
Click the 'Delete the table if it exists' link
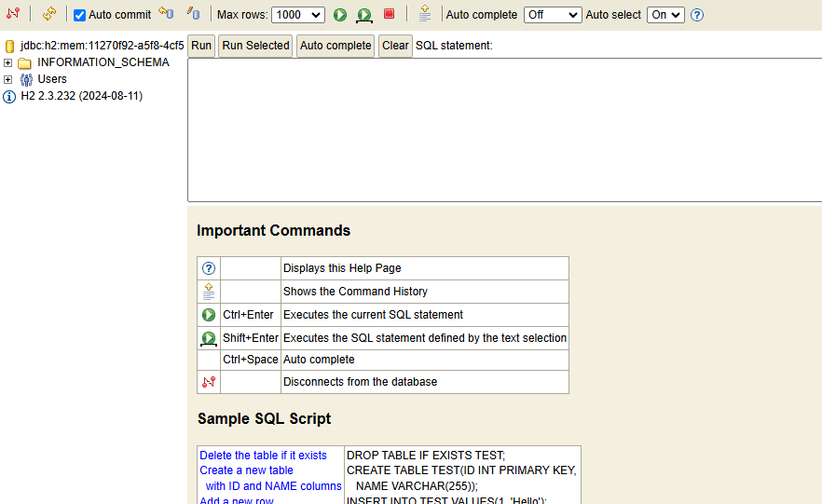point(263,456)
